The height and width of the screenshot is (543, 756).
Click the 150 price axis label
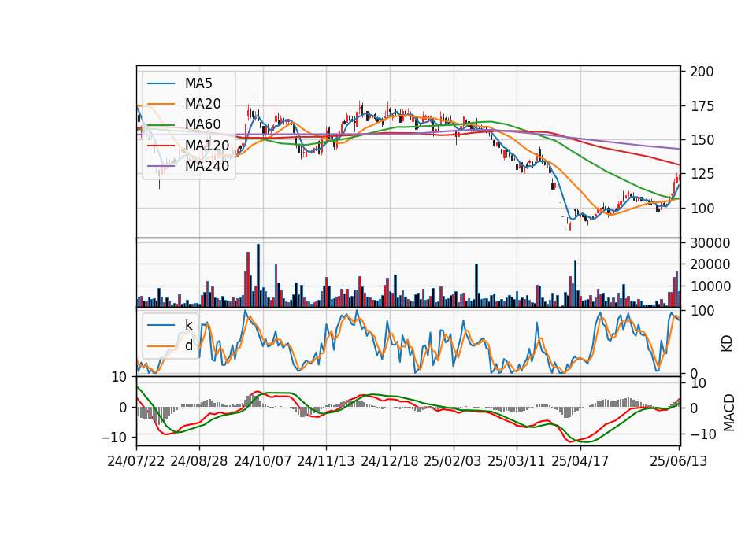[702, 140]
